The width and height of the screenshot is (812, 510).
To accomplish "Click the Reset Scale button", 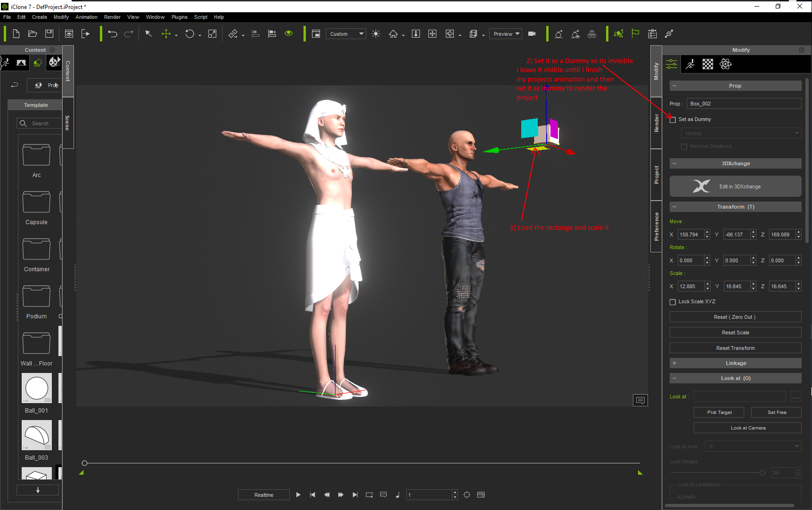I will [x=735, y=332].
